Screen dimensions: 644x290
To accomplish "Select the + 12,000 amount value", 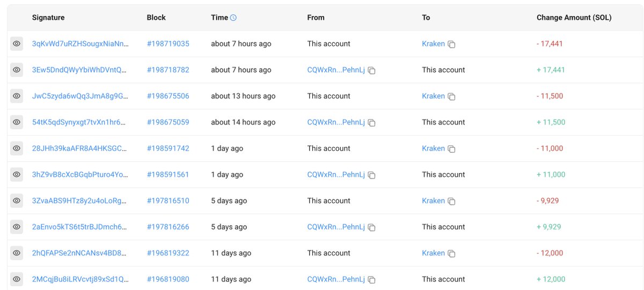I will tap(551, 279).
